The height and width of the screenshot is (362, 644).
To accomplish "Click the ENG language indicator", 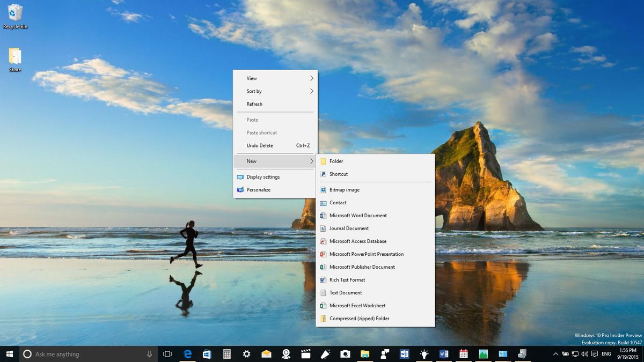I will tap(606, 354).
